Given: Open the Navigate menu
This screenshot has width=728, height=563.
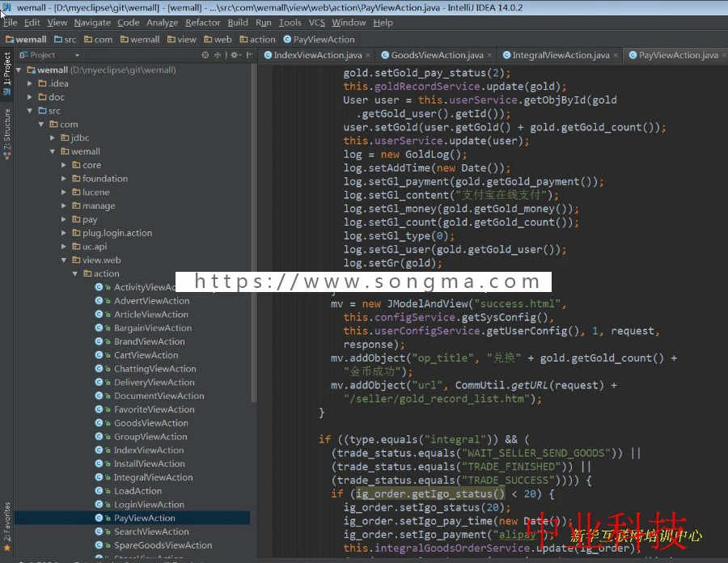Looking at the screenshot, I should point(92,23).
